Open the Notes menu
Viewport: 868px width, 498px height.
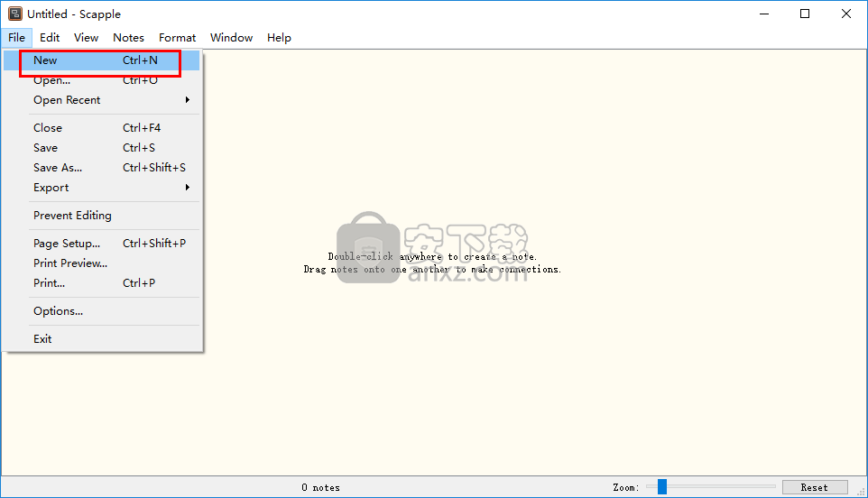click(x=128, y=38)
